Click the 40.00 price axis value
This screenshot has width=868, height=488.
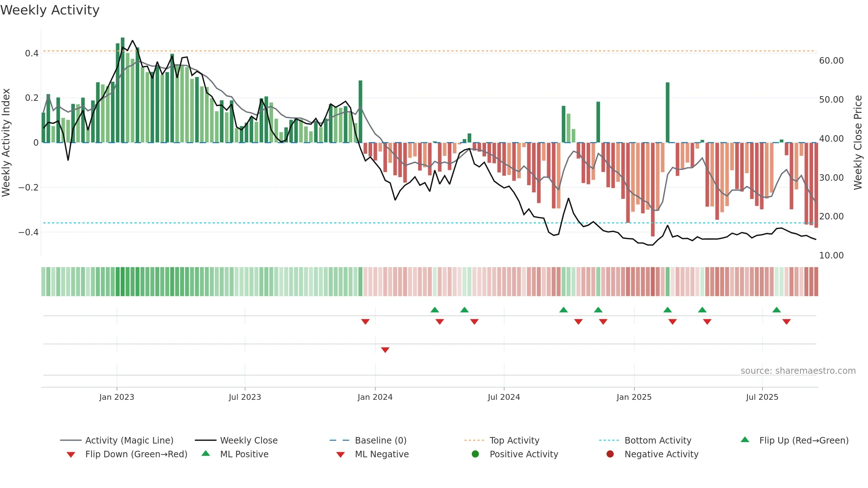pyautogui.click(x=831, y=138)
